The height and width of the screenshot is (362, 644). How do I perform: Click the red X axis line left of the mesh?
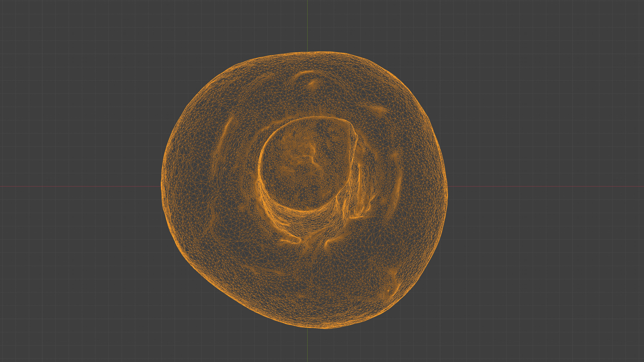pyautogui.click(x=80, y=186)
